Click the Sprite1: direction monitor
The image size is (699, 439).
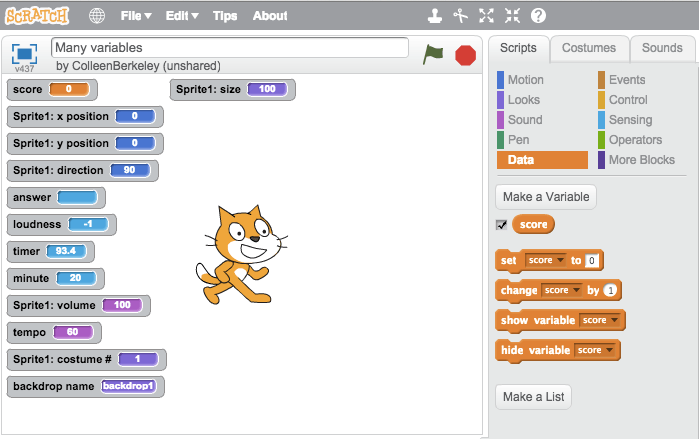[x=82, y=171]
